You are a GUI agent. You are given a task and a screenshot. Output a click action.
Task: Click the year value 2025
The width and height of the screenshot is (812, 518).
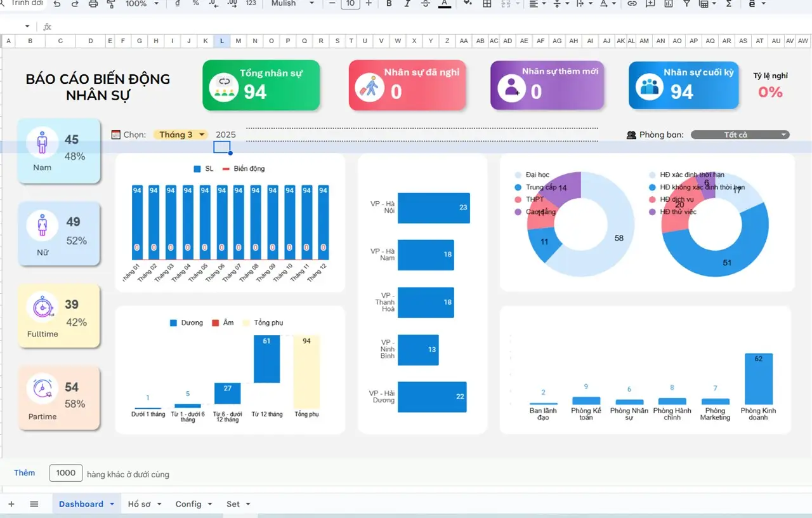click(x=225, y=135)
